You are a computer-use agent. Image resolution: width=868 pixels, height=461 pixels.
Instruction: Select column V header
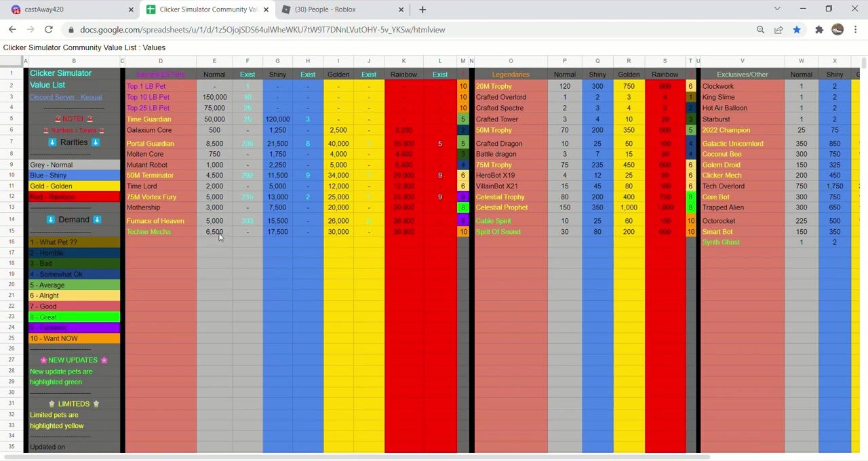point(742,61)
